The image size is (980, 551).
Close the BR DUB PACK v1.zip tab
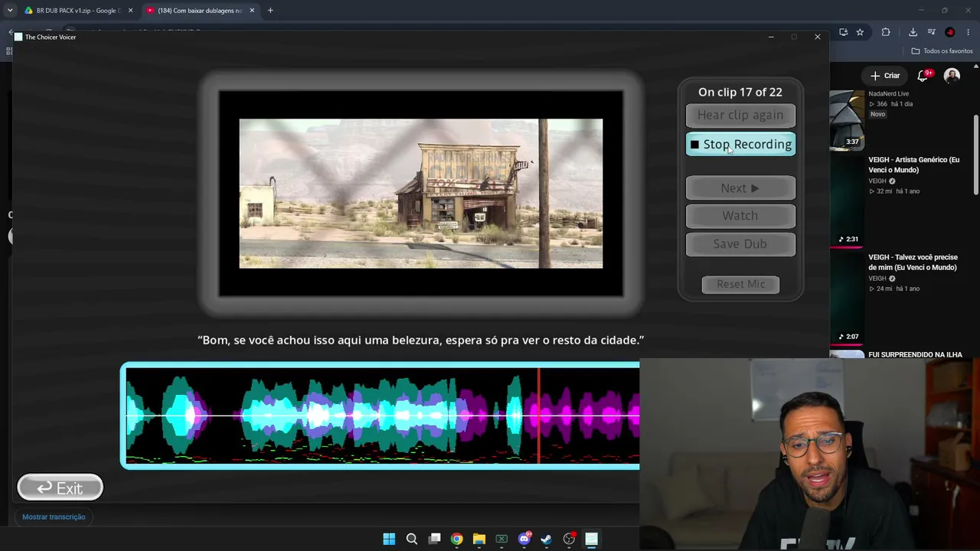[x=130, y=11]
